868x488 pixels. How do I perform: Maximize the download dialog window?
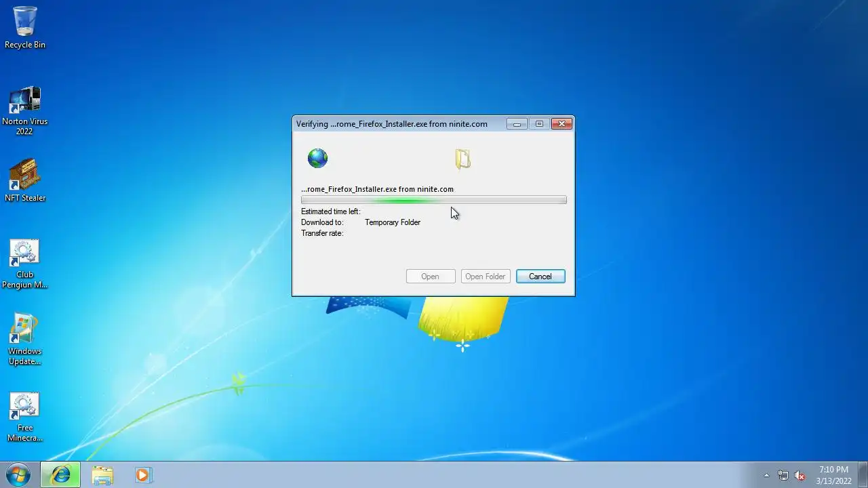tap(539, 124)
